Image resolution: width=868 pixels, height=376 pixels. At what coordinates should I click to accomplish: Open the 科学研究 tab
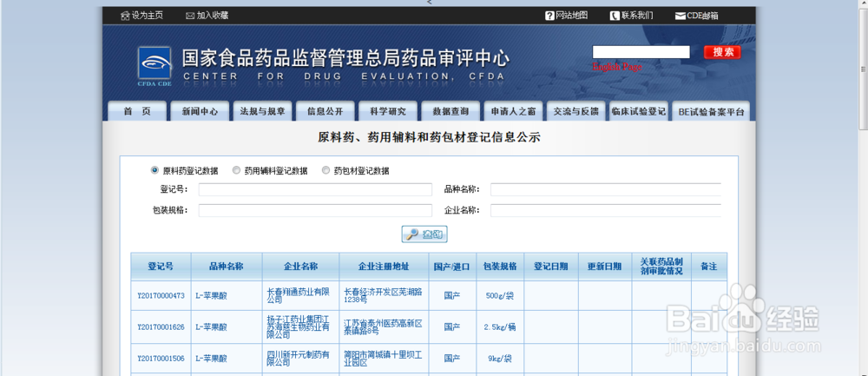point(388,111)
